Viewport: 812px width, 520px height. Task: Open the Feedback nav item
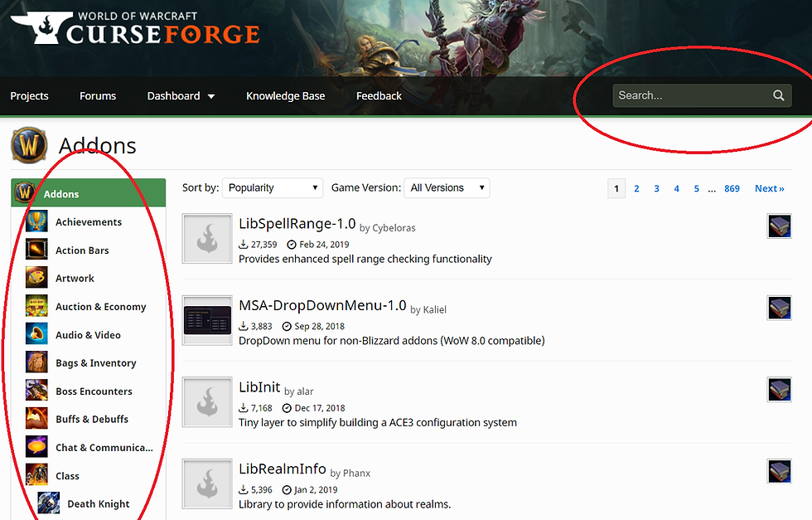(379, 96)
